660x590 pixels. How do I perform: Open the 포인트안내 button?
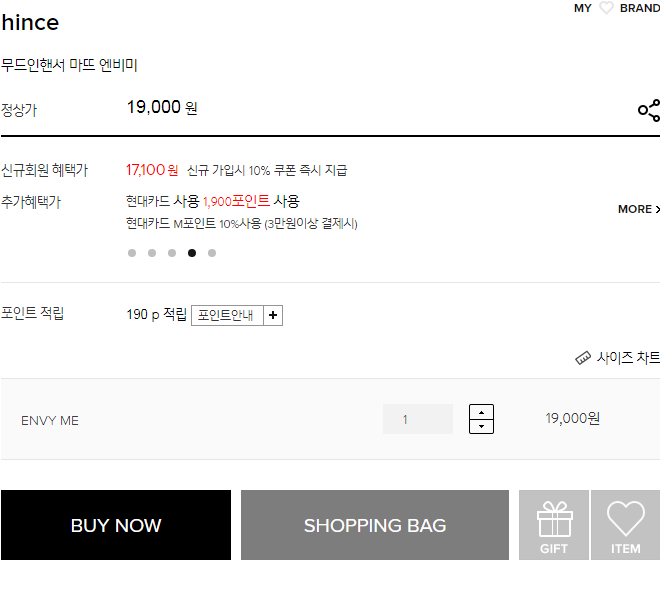(227, 315)
